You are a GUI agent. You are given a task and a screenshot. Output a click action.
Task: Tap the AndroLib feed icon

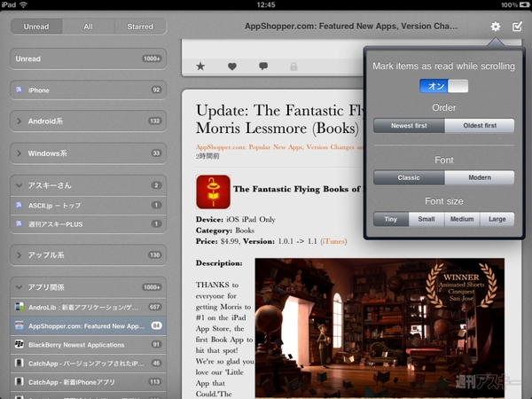pos(20,307)
